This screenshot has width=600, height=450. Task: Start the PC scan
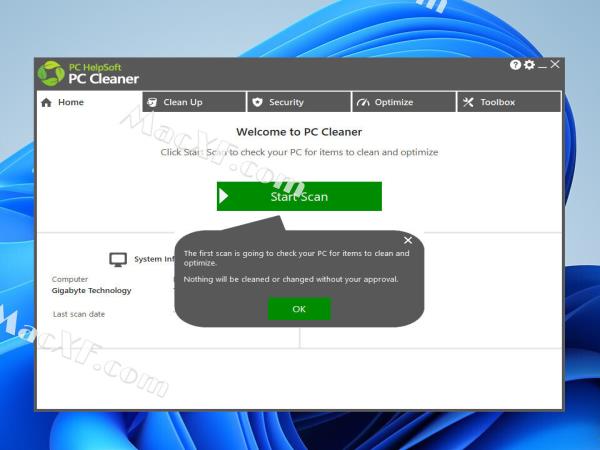pyautogui.click(x=299, y=196)
